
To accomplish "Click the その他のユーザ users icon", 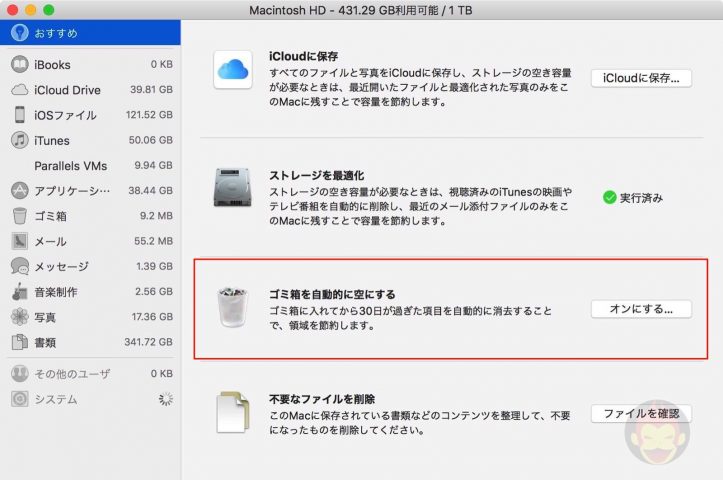I will point(19,373).
